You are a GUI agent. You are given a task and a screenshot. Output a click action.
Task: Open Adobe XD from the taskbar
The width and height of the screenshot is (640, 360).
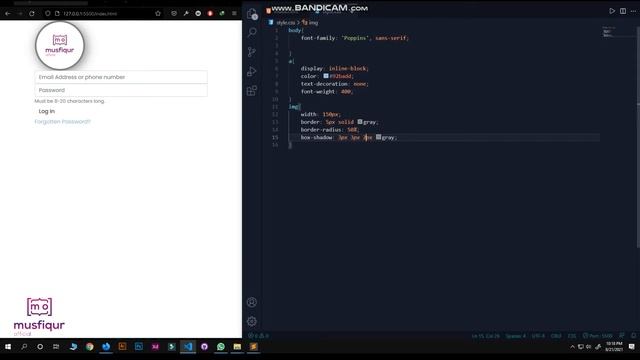[x=155, y=347]
